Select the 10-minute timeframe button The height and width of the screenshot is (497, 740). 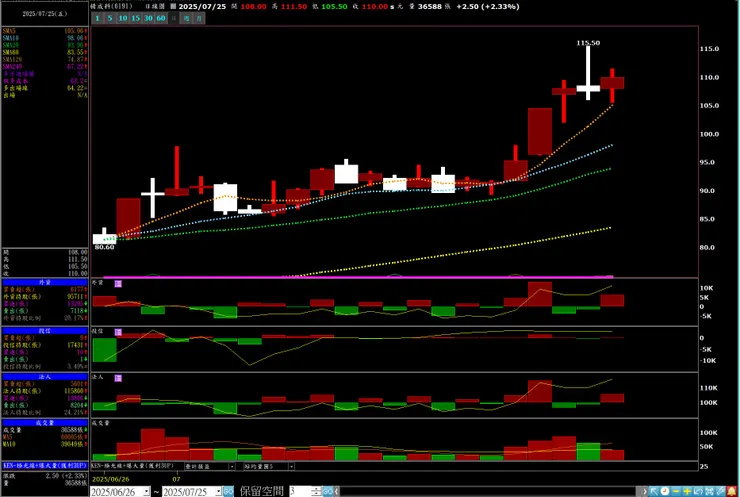tap(123, 18)
